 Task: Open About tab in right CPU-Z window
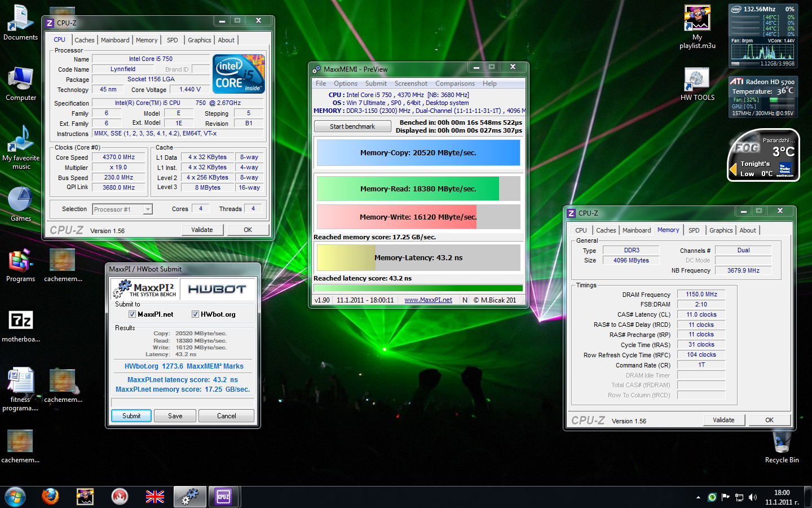[748, 230]
